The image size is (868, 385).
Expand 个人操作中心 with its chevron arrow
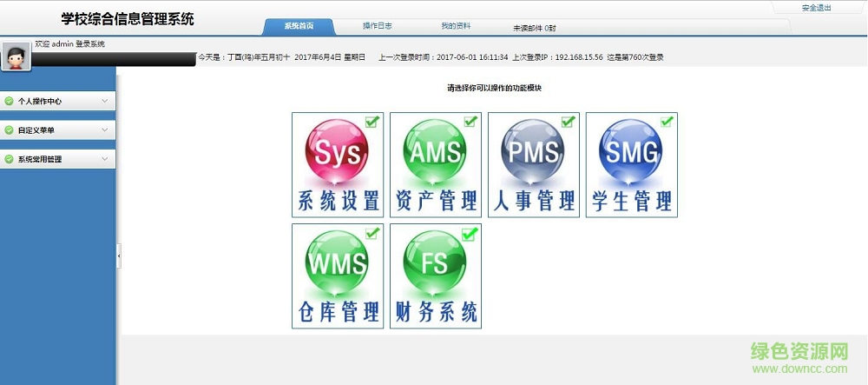pyautogui.click(x=105, y=102)
